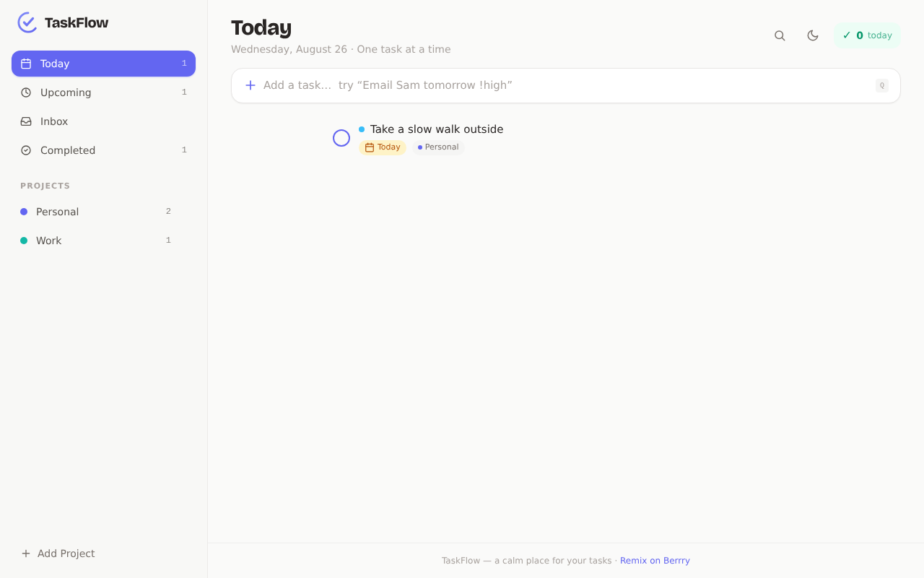Click the purple Personal project color dot
Screen dimensions: 924x578
[x=24, y=212]
